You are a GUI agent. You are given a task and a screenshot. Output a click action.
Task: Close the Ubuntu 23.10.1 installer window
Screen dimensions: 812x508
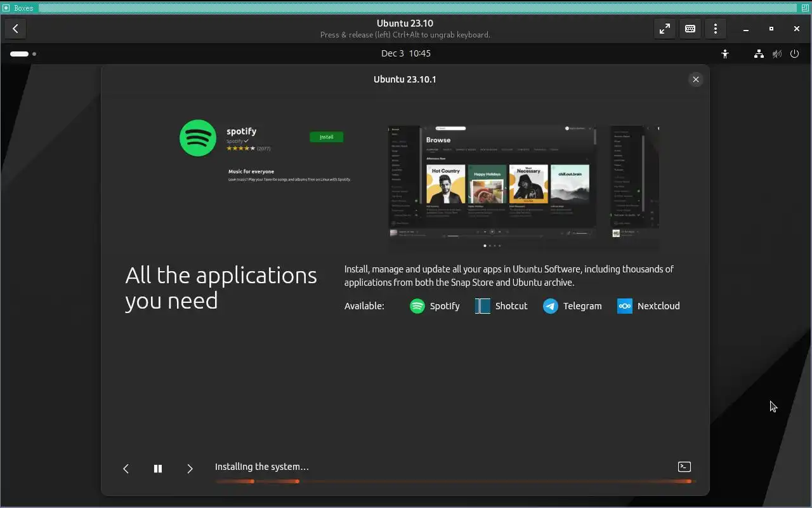(x=696, y=79)
